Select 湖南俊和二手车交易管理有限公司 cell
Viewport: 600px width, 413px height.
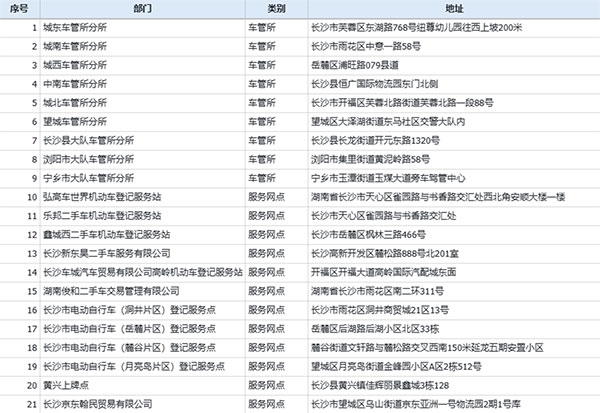coord(111,291)
